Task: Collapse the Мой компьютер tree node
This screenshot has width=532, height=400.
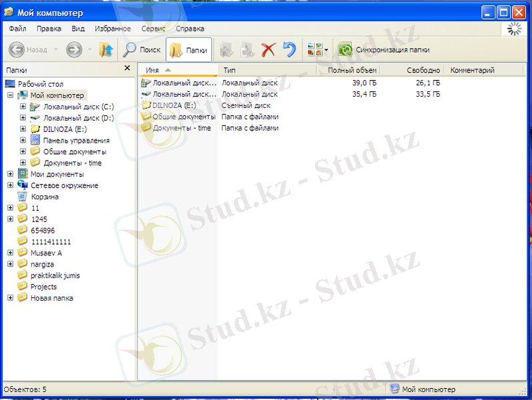Action: pyautogui.click(x=11, y=95)
